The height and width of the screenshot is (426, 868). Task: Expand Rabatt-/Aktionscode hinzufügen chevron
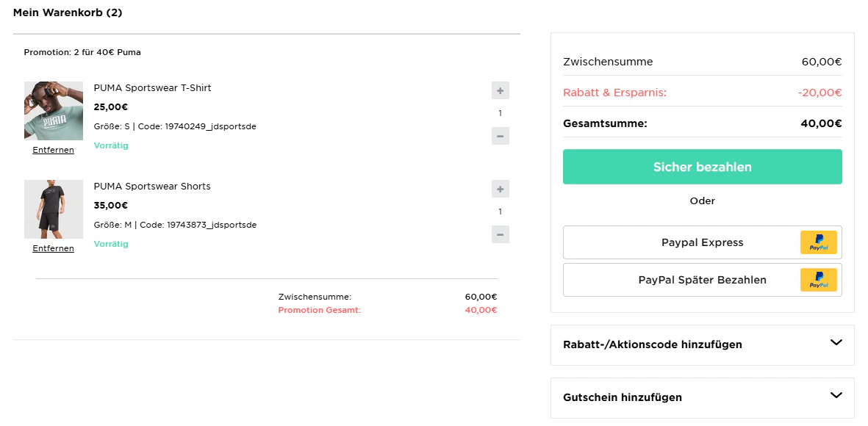pos(836,342)
